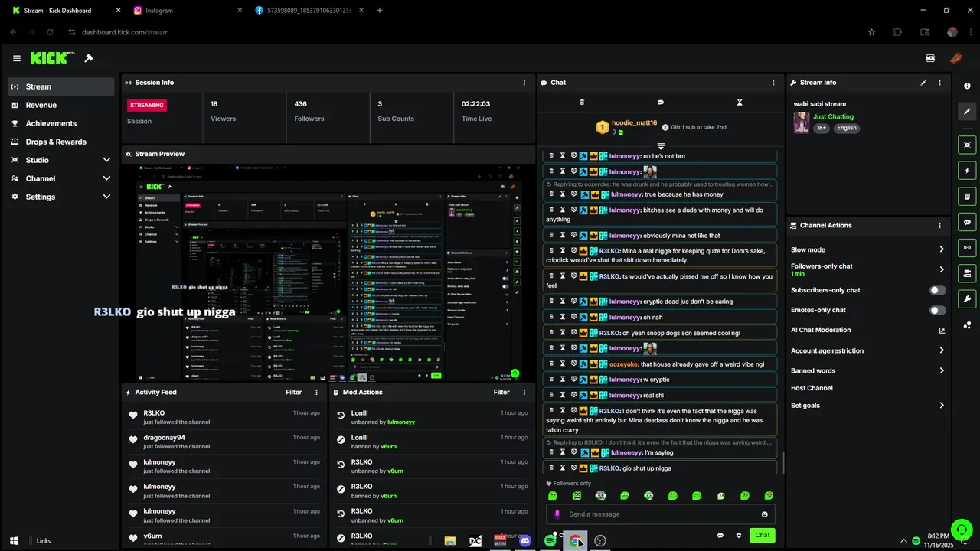Toggle Subscribers-only chat switch
The image size is (980, 551).
tap(937, 290)
